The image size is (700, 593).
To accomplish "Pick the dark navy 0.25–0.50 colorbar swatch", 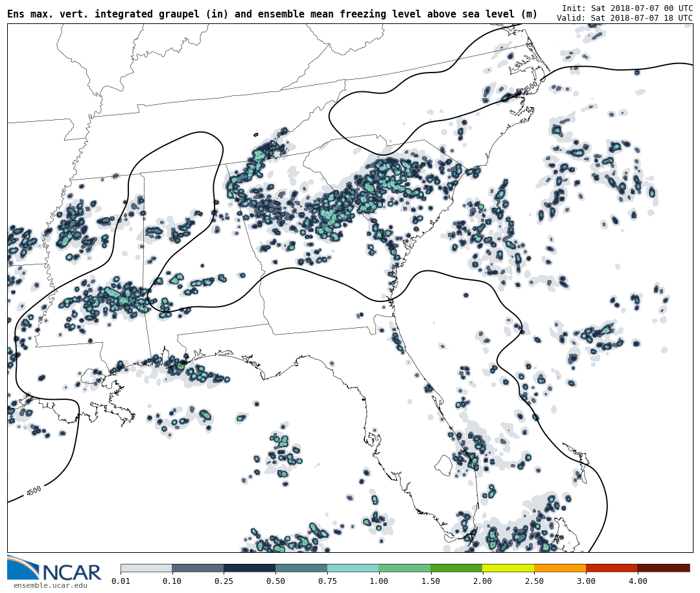I will 250,568.
